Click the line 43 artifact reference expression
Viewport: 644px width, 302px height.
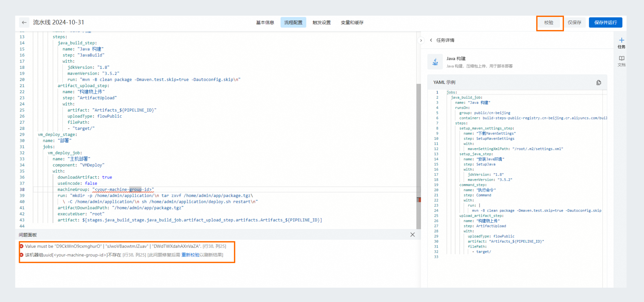(202, 220)
